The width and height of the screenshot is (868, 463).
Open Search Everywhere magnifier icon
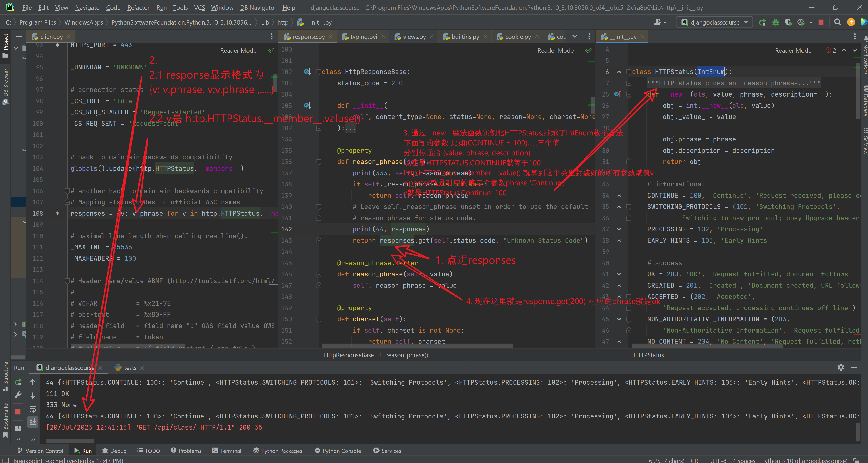click(x=837, y=22)
